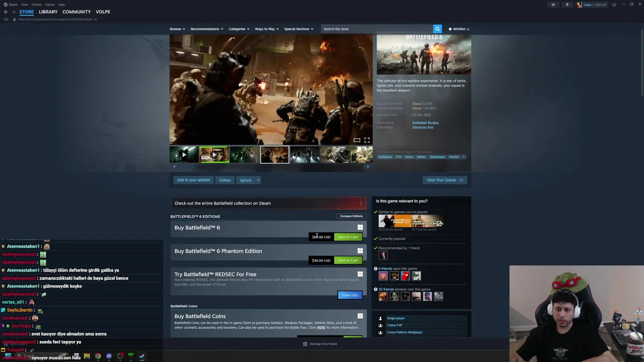Open the recommending friend's avatar

point(383,255)
